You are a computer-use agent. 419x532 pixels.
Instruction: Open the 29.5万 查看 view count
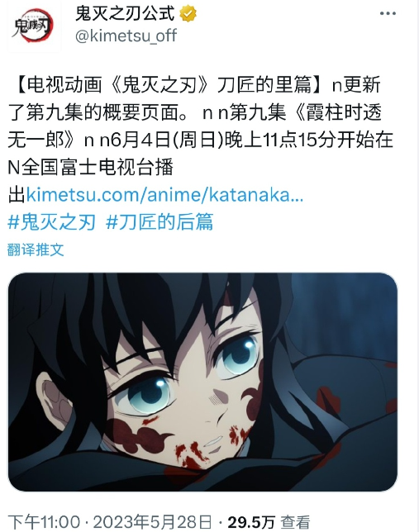tap(269, 522)
